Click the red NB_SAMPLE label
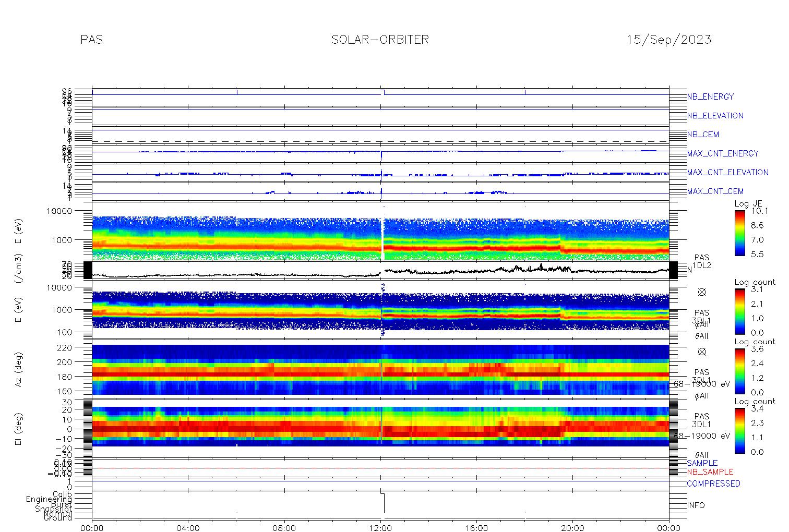The image size is (789, 532). 710,472
